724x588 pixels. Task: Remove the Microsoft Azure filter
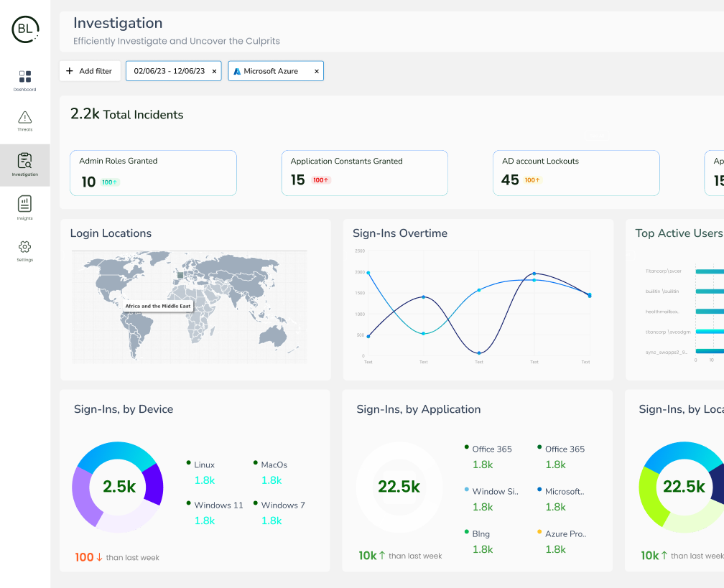coord(317,71)
